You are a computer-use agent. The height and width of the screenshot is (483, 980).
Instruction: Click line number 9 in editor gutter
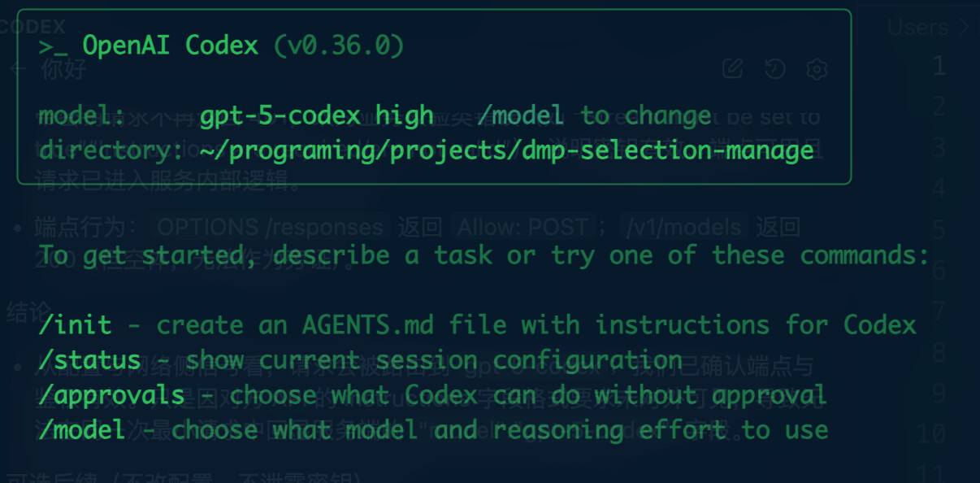tap(939, 394)
